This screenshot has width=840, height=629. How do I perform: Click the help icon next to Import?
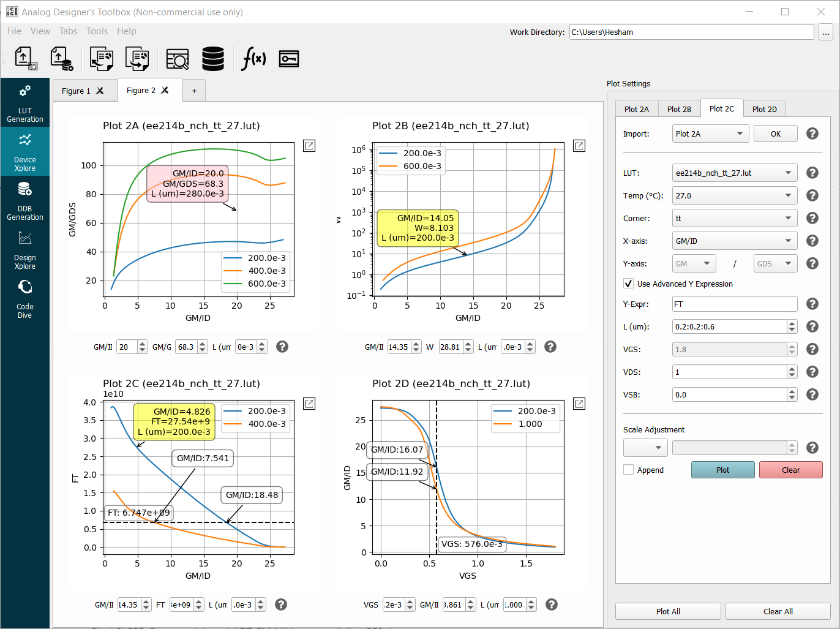tap(812, 134)
